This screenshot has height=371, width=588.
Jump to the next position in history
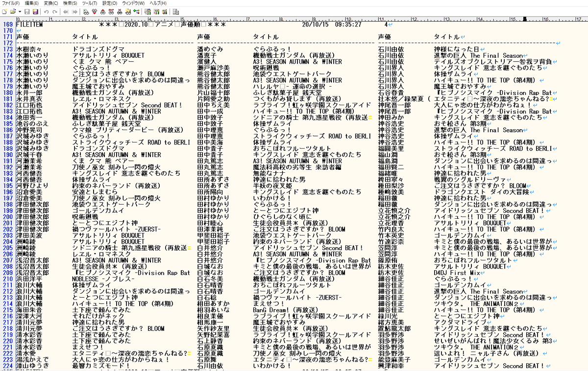click(x=74, y=11)
